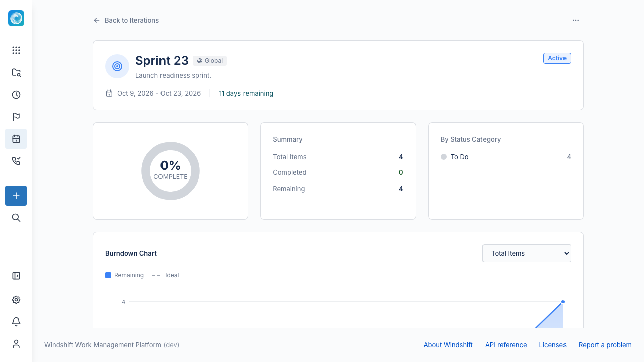Click the '11 days remaining' text

246,93
